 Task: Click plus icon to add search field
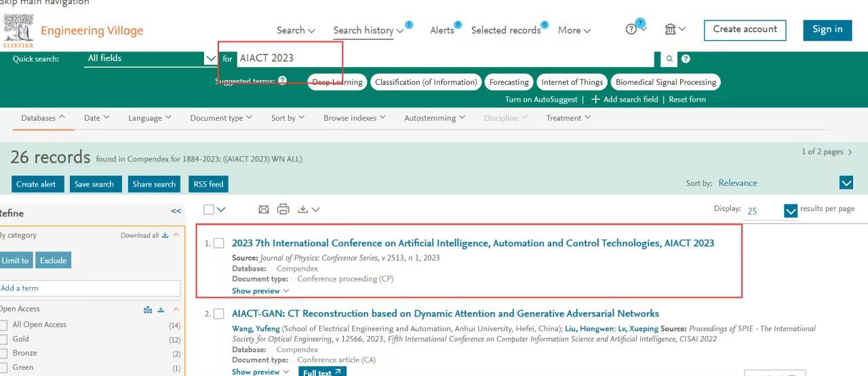595,100
